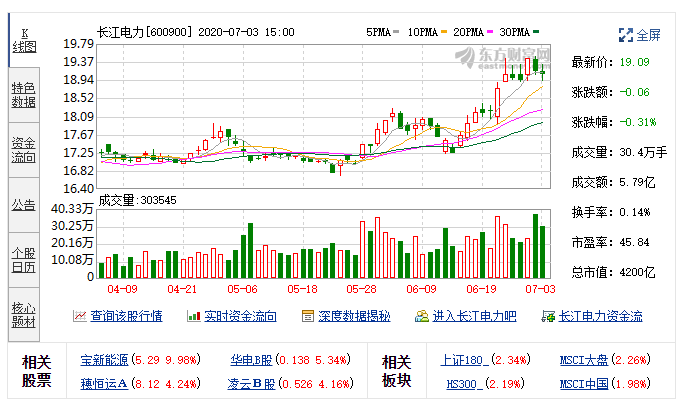Click the bar icon beside 实时资金流向
This screenshot has height=411, width=684.
click(x=194, y=316)
